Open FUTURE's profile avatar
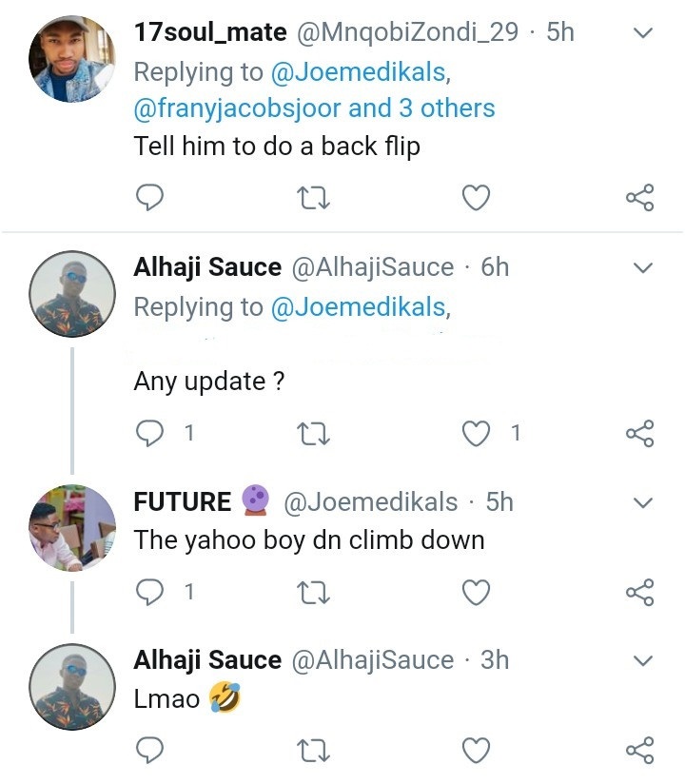This screenshot has height=784, width=685. click(x=72, y=528)
